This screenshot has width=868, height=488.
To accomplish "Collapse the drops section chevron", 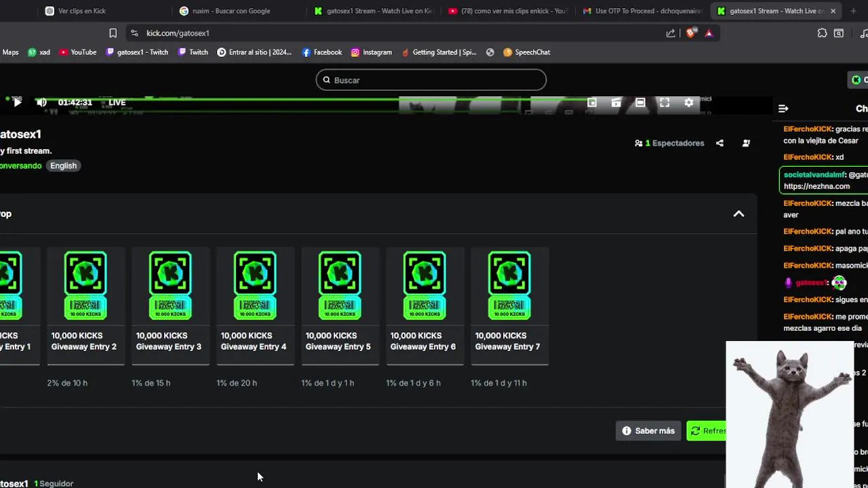I will pyautogui.click(x=738, y=213).
